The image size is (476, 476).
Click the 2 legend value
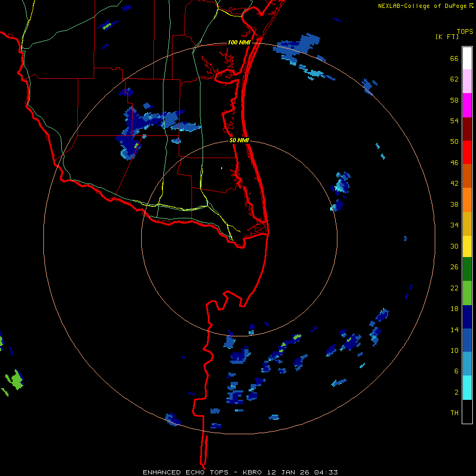click(x=456, y=392)
